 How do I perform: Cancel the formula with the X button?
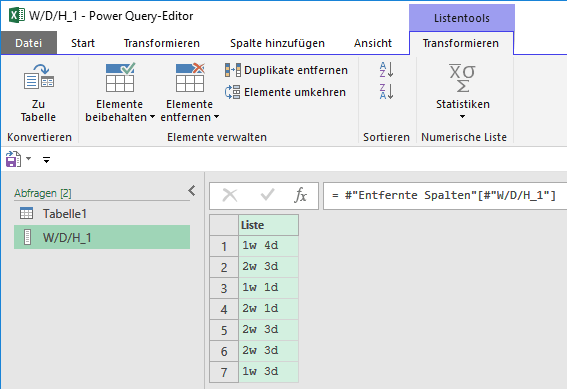230,196
